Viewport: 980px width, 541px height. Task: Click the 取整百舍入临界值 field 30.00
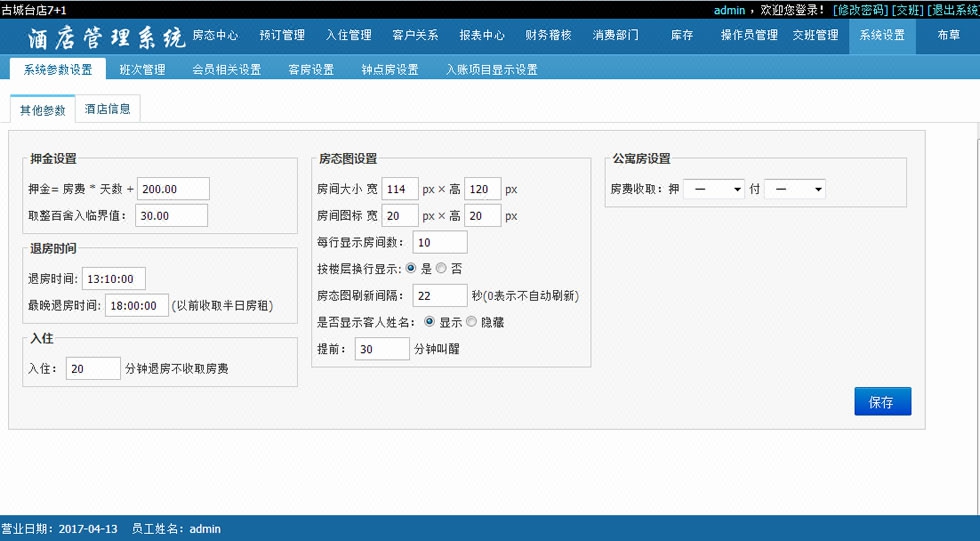[x=171, y=216]
